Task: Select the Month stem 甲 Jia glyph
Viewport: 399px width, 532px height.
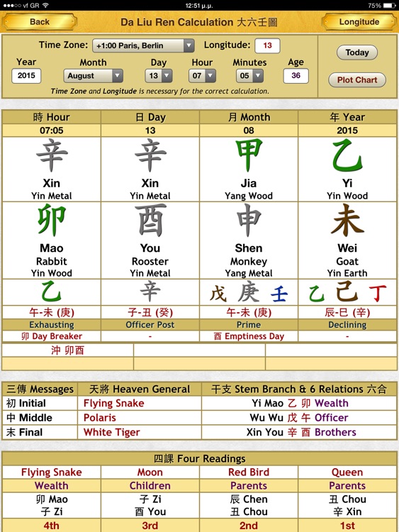Action: point(249,156)
